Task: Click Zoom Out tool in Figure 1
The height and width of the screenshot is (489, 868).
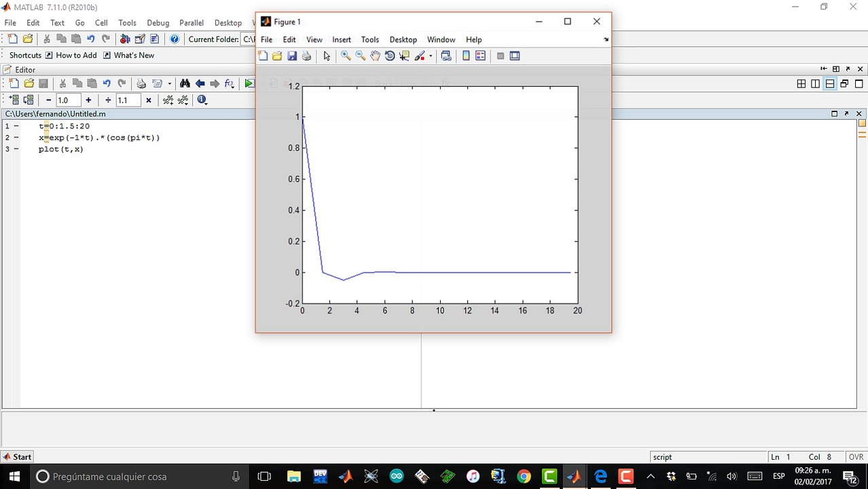Action: coord(360,56)
